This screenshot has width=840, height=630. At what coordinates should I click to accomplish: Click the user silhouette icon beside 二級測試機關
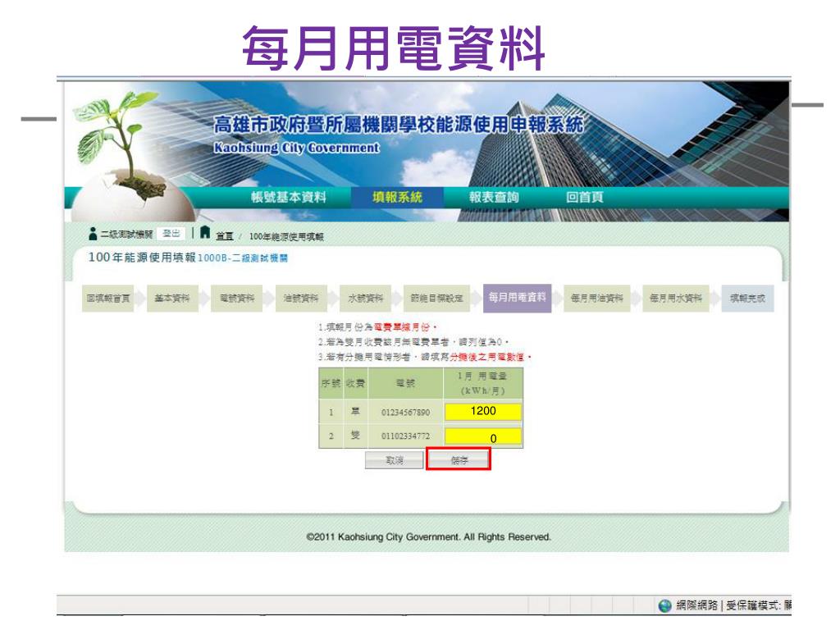point(93,234)
